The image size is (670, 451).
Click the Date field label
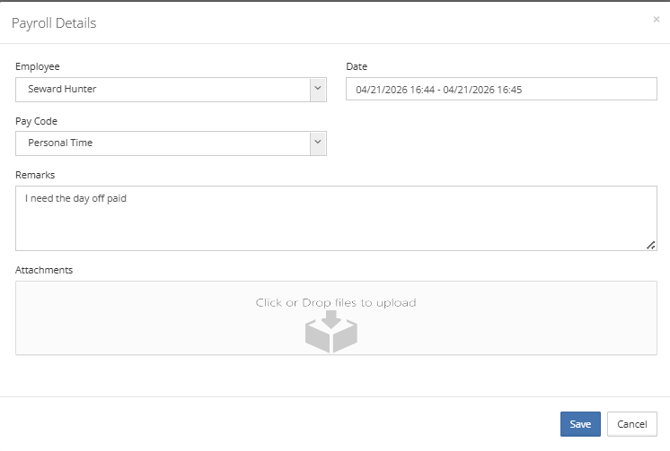point(357,66)
